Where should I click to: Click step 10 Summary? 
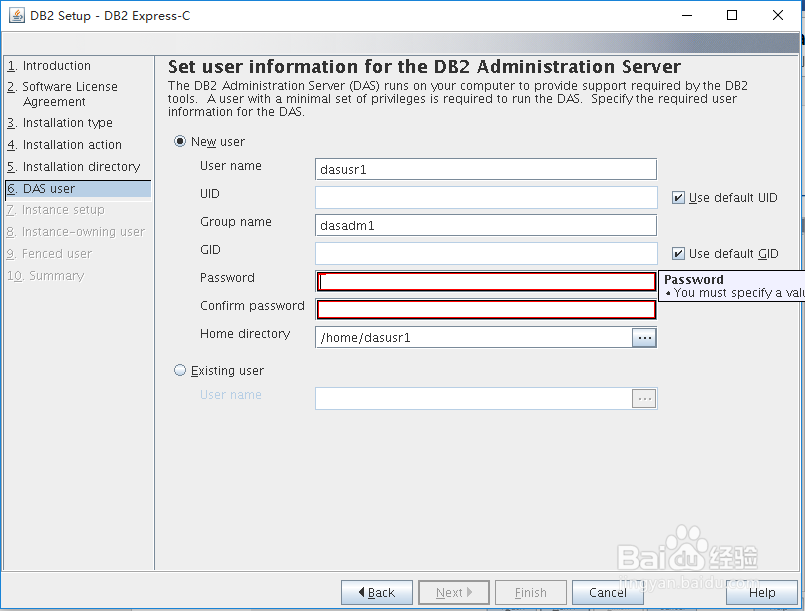pos(45,276)
